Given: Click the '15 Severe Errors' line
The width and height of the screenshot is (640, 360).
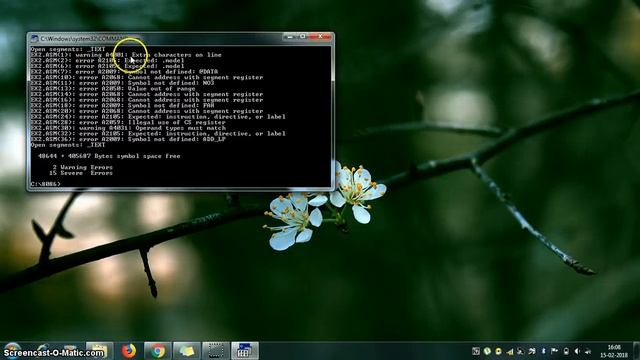Looking at the screenshot, I should (81, 173).
